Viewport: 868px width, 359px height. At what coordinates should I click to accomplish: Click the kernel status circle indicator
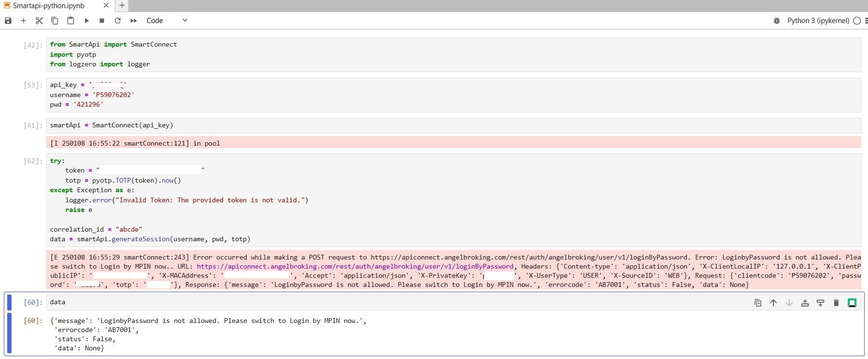point(856,21)
